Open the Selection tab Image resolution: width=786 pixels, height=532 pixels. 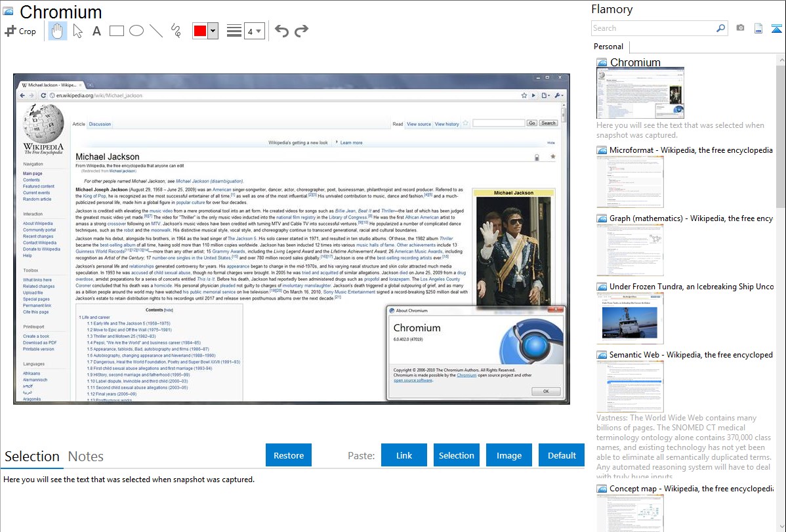pyautogui.click(x=32, y=457)
